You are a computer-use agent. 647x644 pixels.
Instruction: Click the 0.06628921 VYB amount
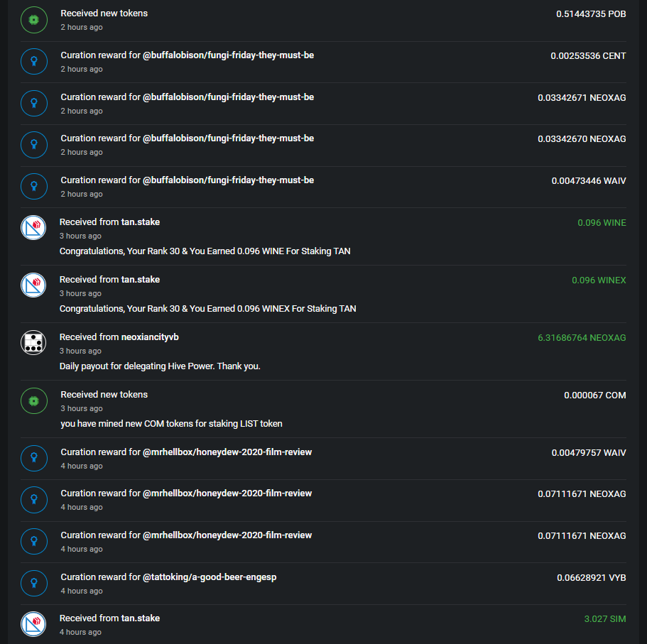pyautogui.click(x=592, y=577)
